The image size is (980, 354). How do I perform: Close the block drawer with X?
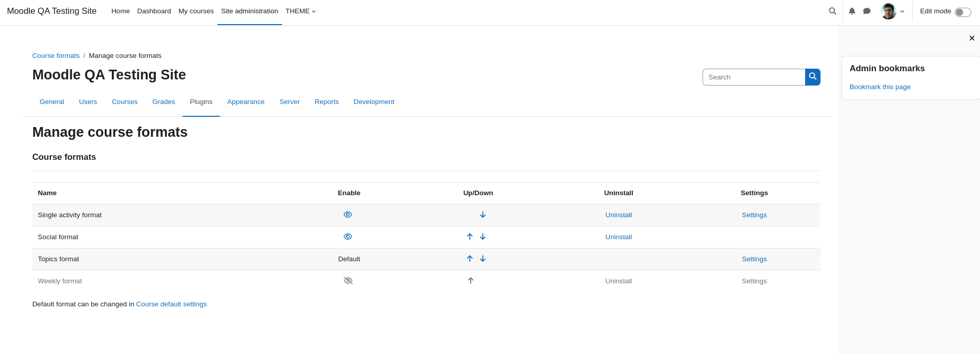tap(971, 38)
